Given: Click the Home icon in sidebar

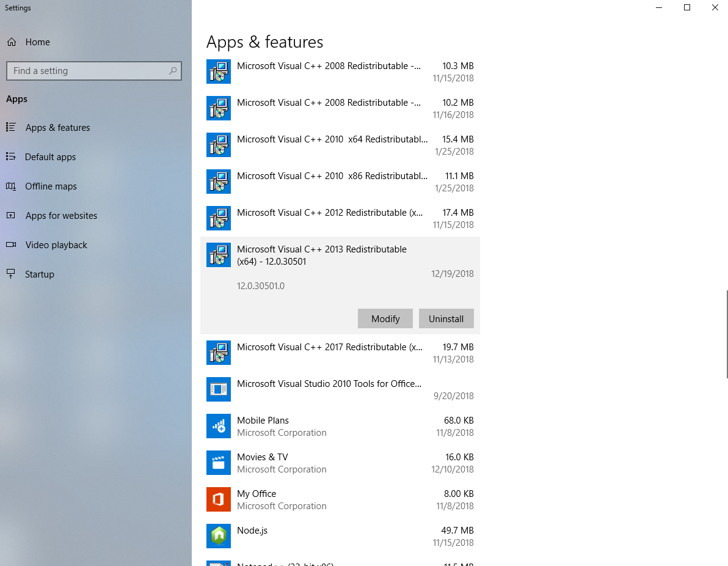Looking at the screenshot, I should 12,42.
